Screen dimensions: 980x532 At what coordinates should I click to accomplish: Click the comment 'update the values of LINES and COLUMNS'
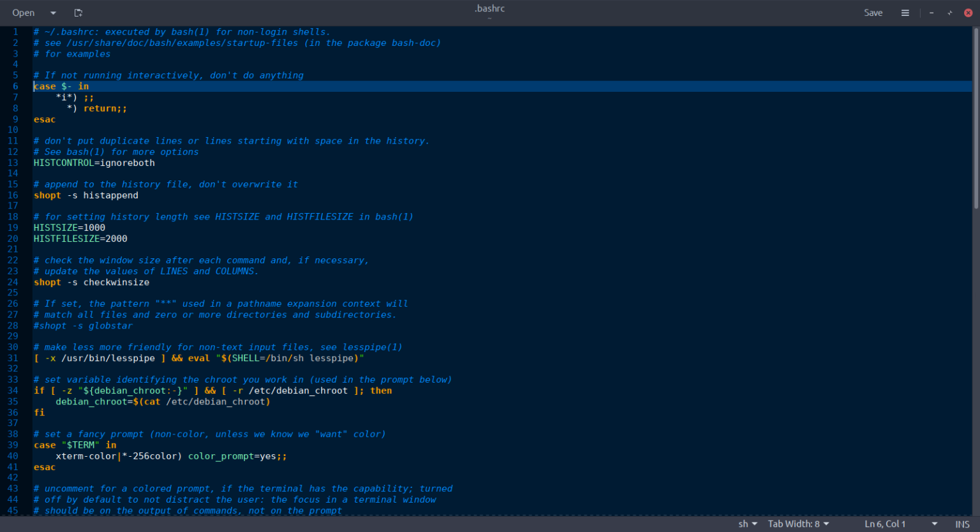click(146, 271)
